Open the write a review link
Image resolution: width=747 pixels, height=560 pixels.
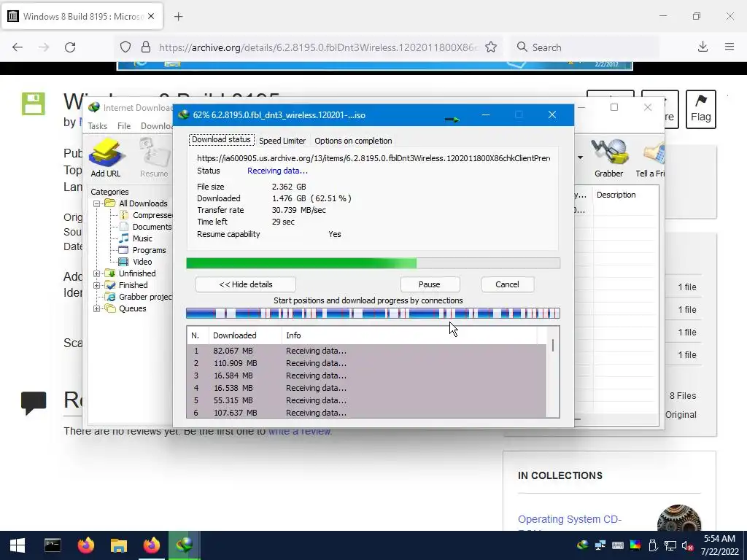click(300, 431)
